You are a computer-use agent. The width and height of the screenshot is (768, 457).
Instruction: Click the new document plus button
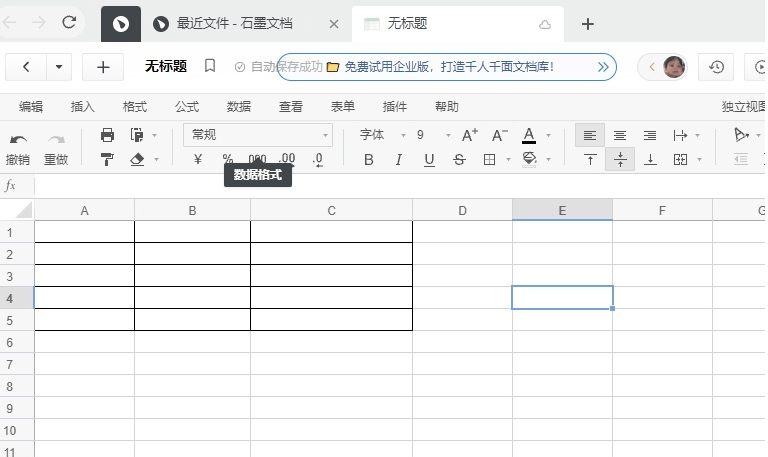pos(103,67)
